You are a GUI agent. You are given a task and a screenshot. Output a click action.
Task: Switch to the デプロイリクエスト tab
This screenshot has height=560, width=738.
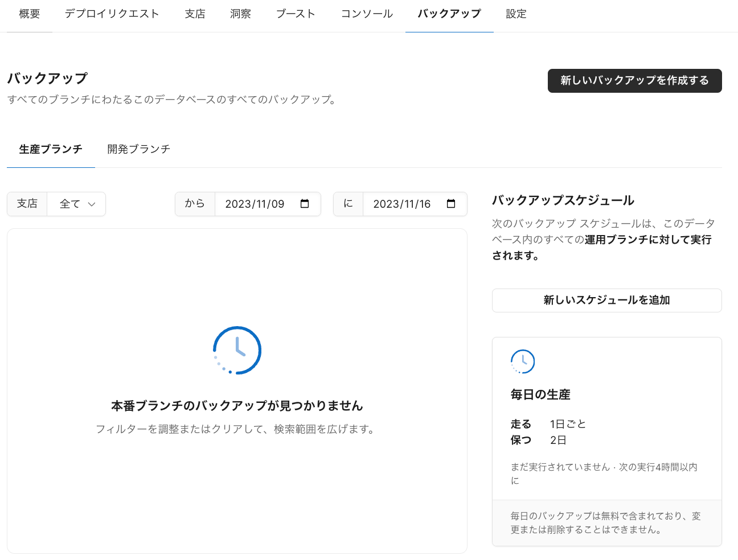click(112, 14)
